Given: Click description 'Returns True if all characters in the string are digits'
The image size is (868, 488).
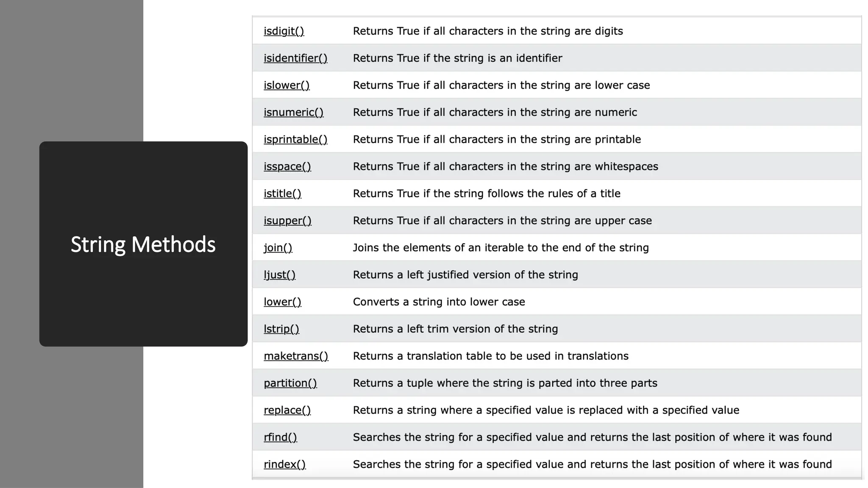Looking at the screenshot, I should (x=488, y=31).
